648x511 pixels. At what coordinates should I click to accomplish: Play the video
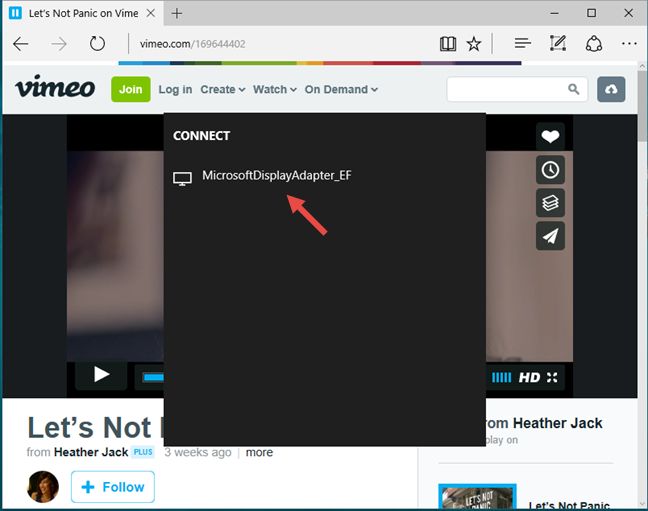(101, 375)
